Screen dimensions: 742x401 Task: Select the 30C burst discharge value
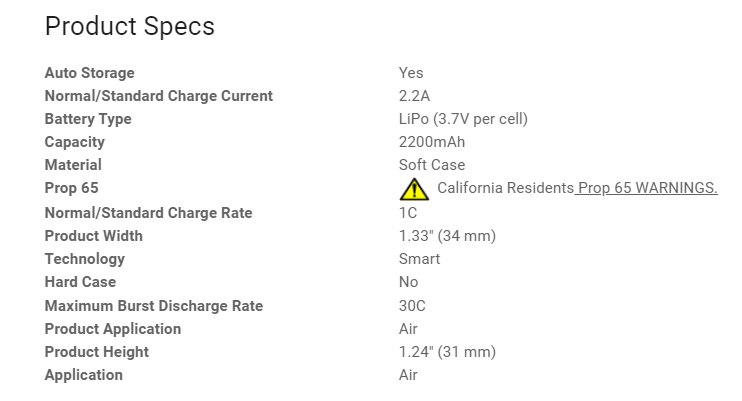point(412,306)
